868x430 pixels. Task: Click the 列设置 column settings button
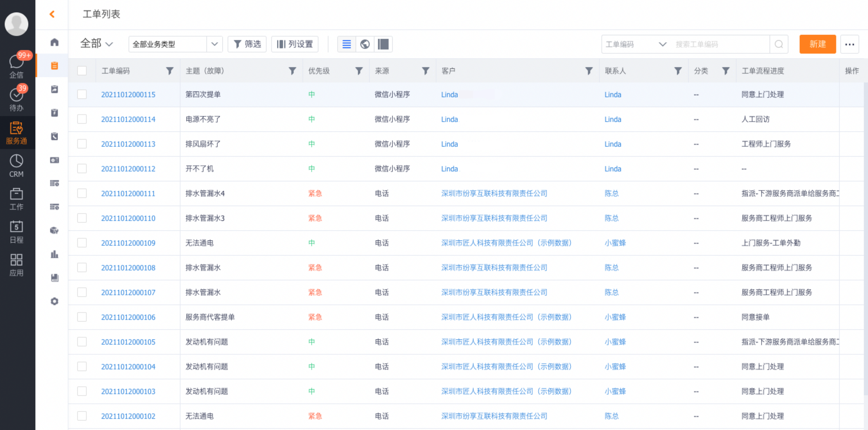(295, 44)
